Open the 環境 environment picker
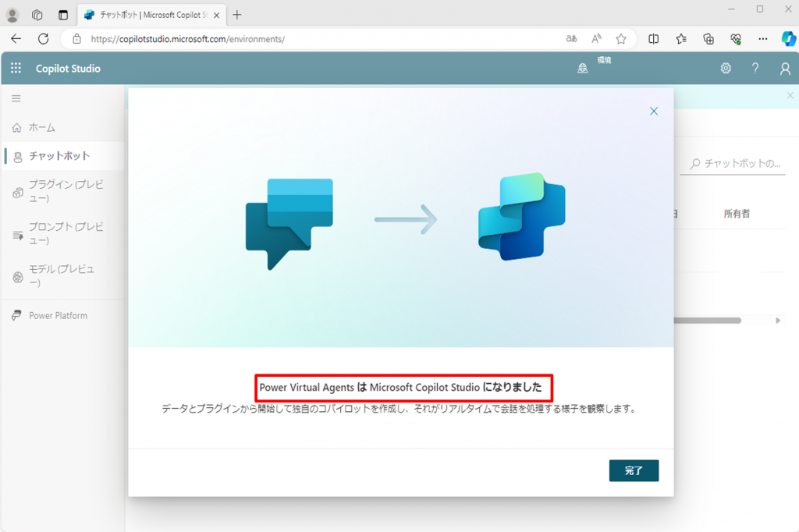Viewport: 799px width, 532px height. [594, 66]
